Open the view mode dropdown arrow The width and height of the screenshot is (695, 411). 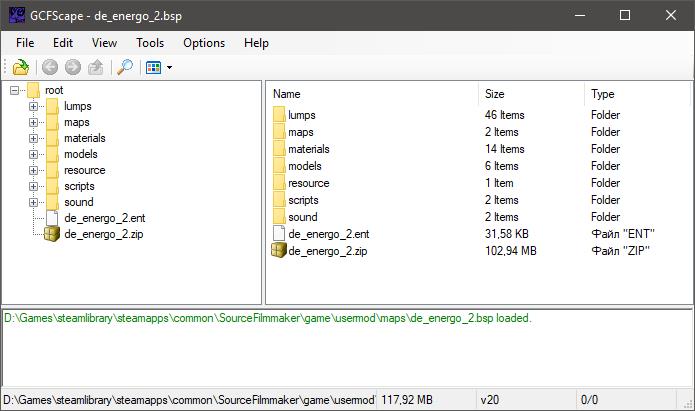pyautogui.click(x=169, y=68)
